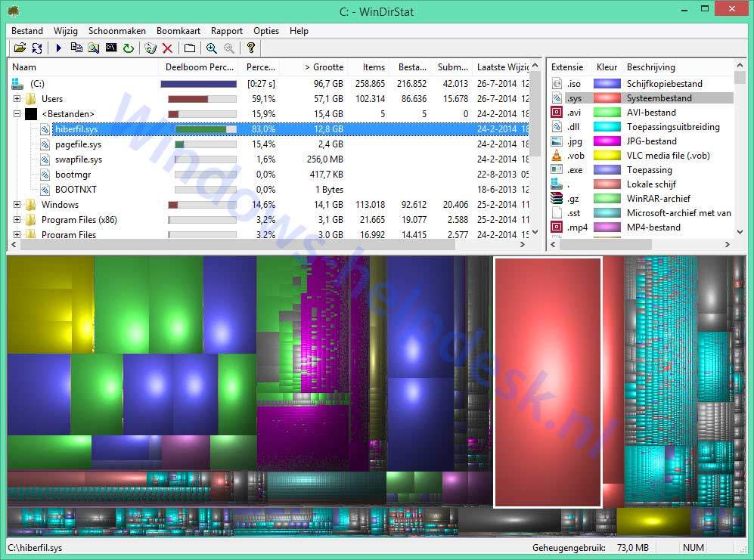Select the WinRAR-archief extension row
Screen dimensions: 754x560
click(641, 199)
